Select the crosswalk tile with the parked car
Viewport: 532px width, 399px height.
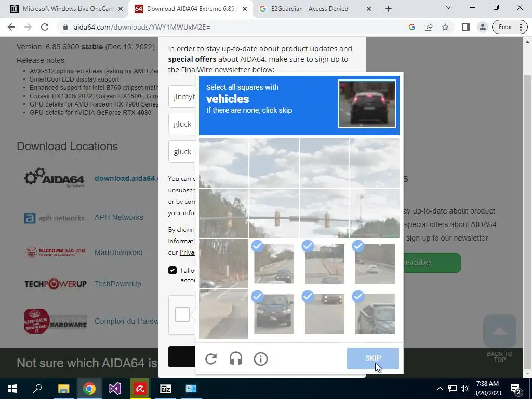click(x=223, y=263)
